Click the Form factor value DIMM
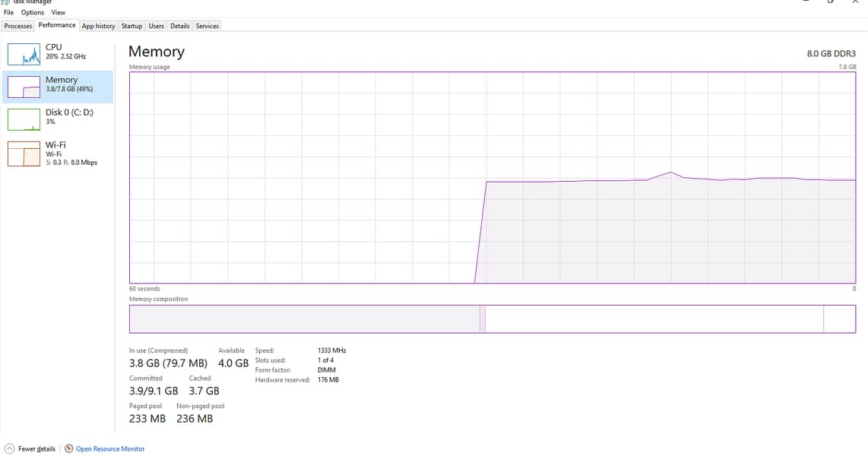This screenshot has width=868, height=456. [x=327, y=370]
